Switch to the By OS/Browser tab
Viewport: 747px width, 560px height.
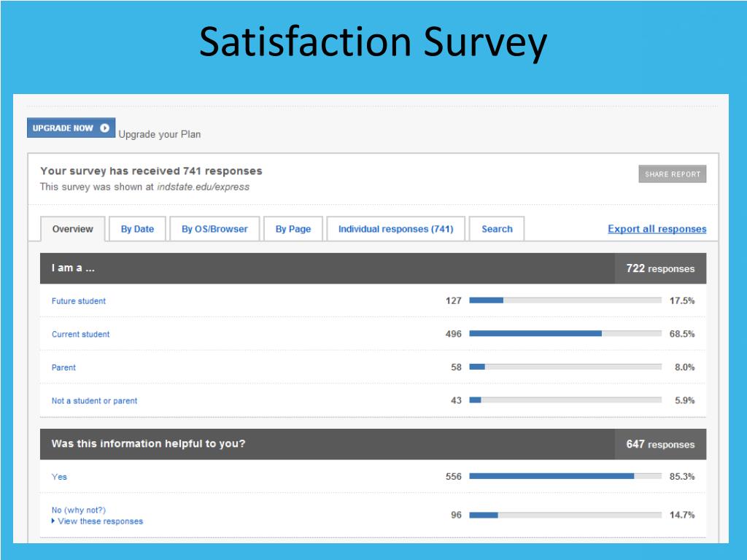click(215, 229)
